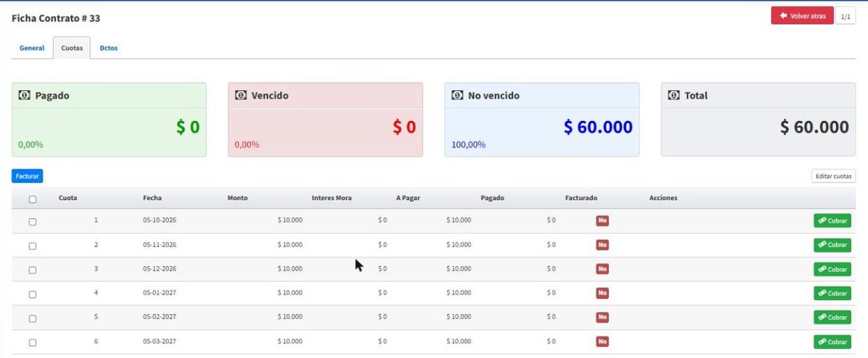Click the Cuota column header
The height and width of the screenshot is (358, 868).
click(68, 199)
